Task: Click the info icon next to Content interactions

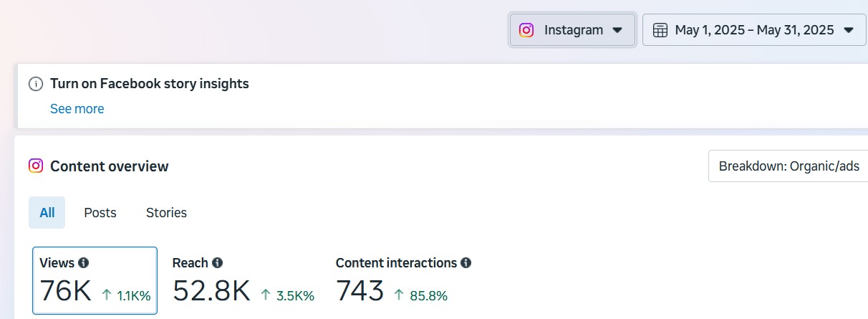Action: click(466, 263)
